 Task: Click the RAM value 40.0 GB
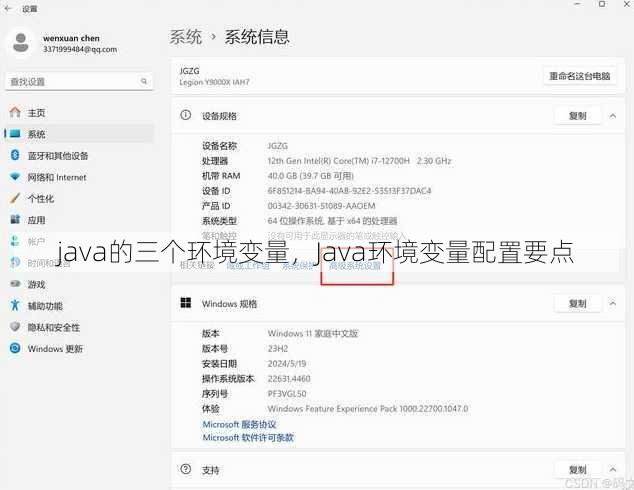pos(311,176)
